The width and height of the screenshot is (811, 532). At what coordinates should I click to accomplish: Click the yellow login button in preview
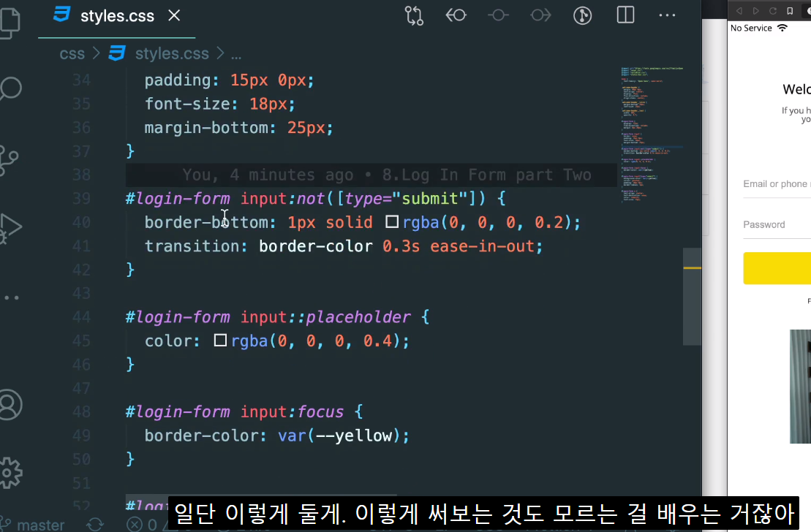coord(777,267)
